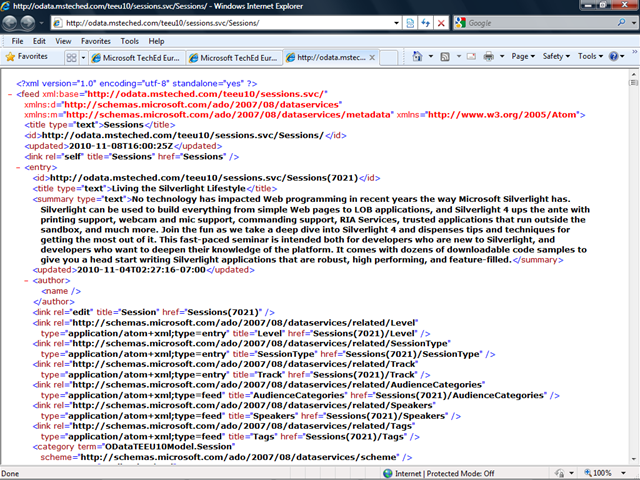Click scrollbar up arrow
The width and height of the screenshot is (640, 480).
point(633,74)
